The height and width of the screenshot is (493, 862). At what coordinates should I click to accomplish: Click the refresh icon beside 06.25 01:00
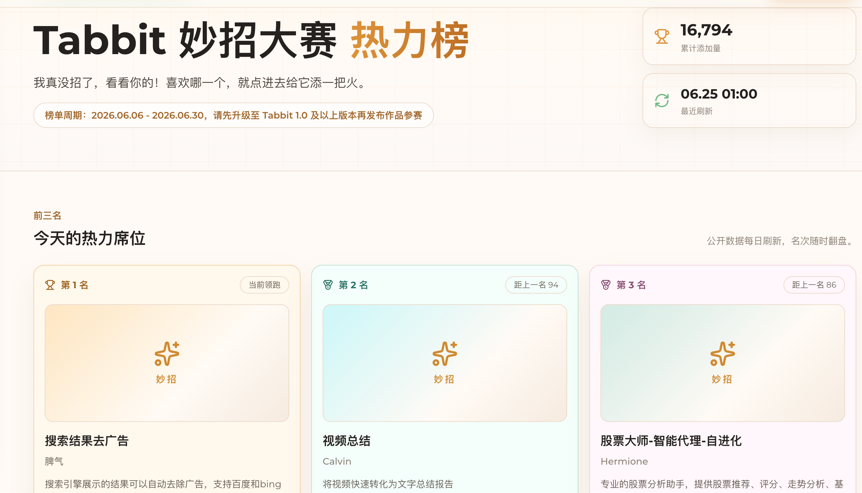(662, 101)
